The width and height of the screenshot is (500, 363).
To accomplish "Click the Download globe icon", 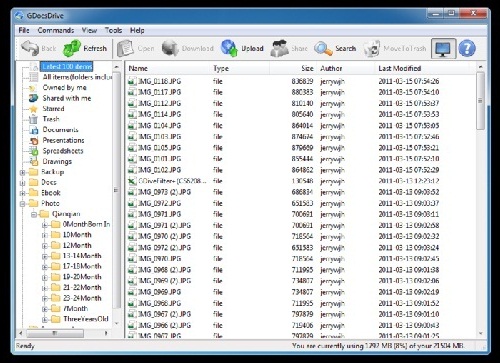I will click(x=170, y=48).
